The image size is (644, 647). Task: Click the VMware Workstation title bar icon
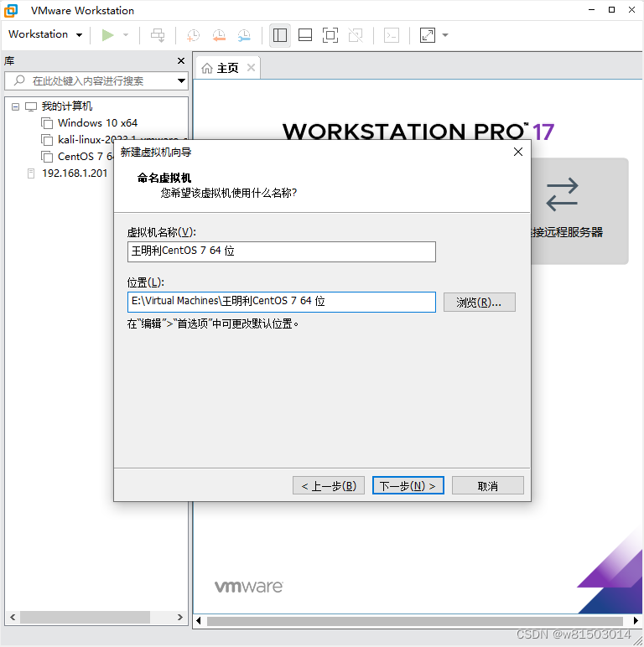click(x=11, y=10)
